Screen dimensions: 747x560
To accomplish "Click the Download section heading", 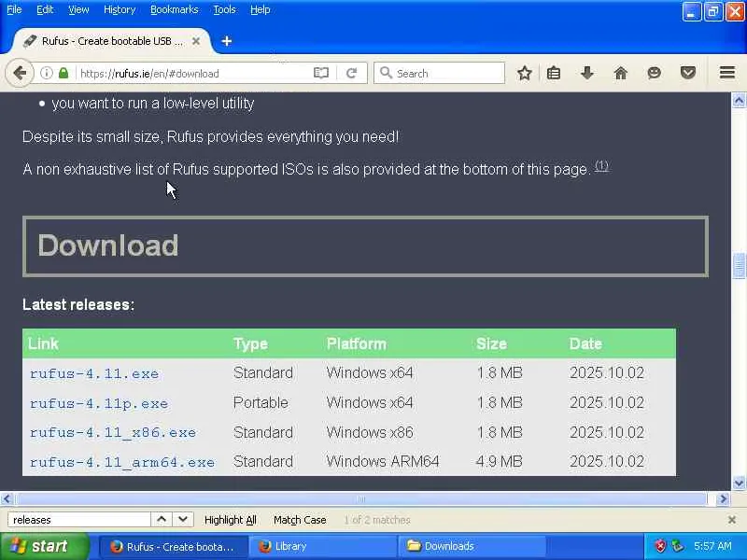I will (x=108, y=245).
